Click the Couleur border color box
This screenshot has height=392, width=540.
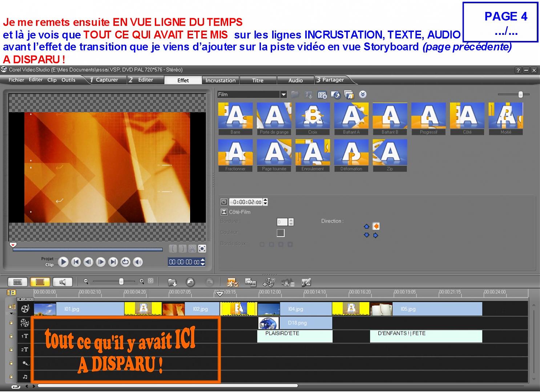(x=281, y=233)
